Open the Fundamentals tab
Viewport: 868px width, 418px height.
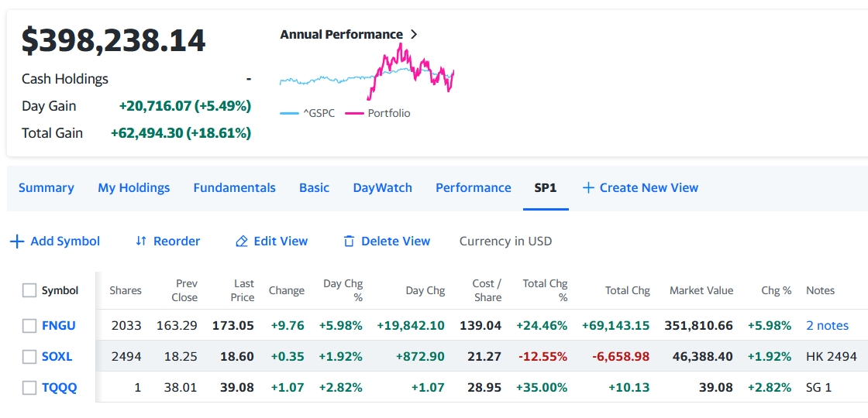pos(234,188)
